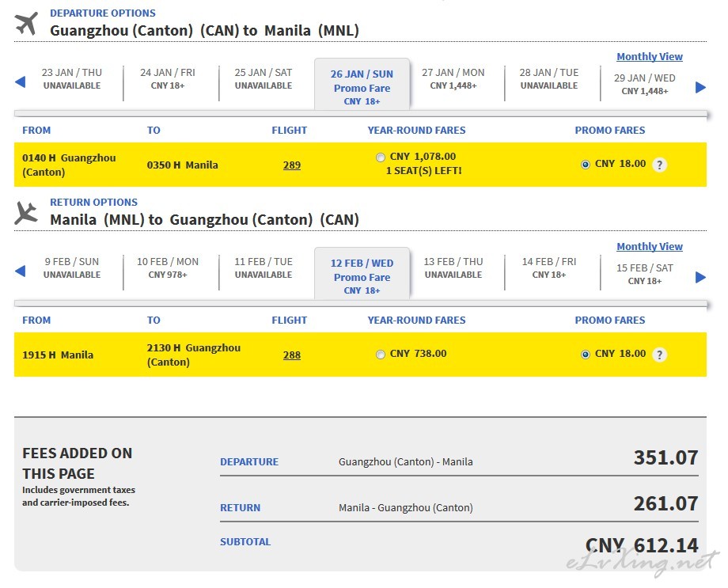Screen dimensions: 728x588
Task: Choose 14 FEB / FRI return date
Action: click(549, 268)
